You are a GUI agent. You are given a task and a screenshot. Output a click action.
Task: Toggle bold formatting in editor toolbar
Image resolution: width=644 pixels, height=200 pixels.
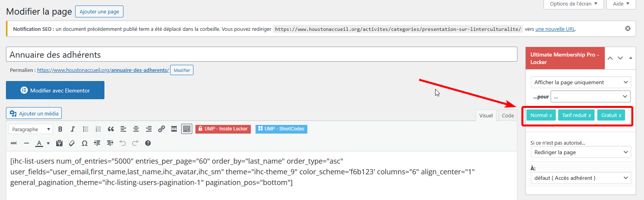click(x=60, y=129)
